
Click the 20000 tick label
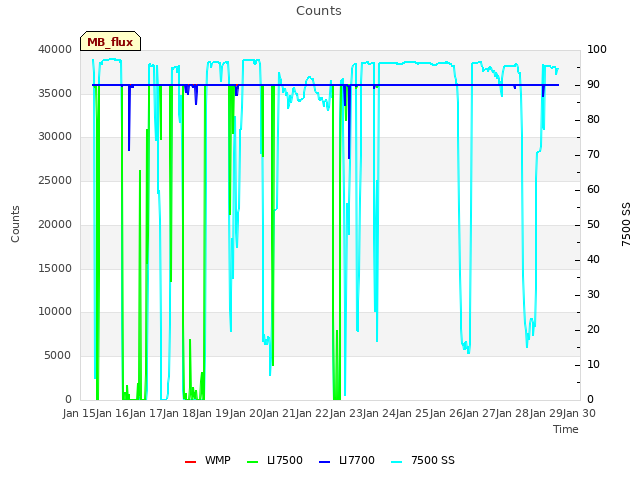55,224
